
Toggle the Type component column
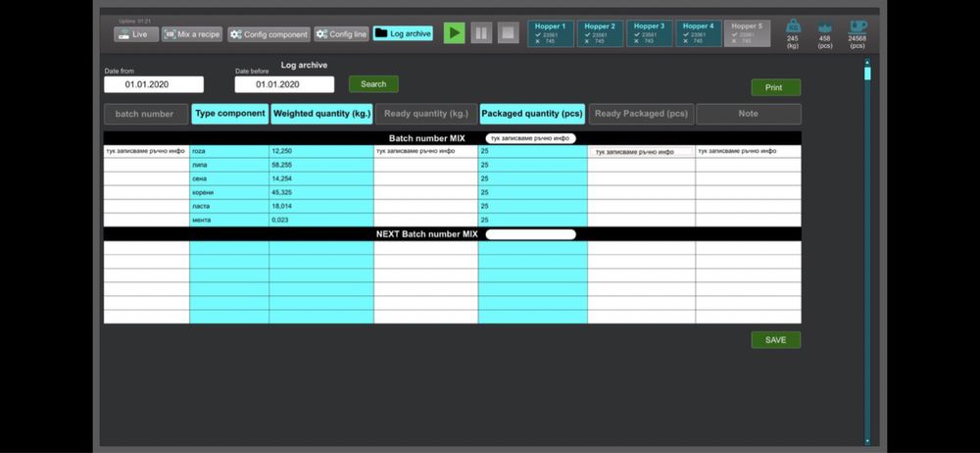(x=230, y=114)
